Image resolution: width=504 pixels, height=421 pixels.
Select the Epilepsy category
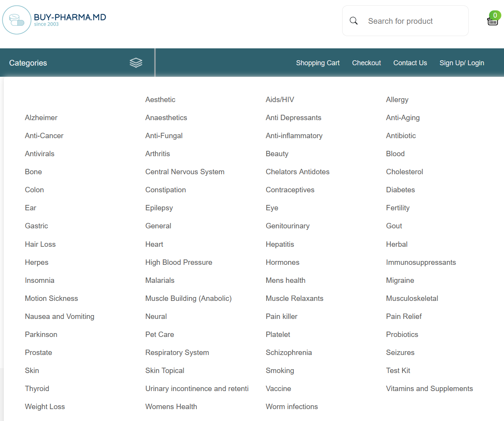tap(159, 208)
